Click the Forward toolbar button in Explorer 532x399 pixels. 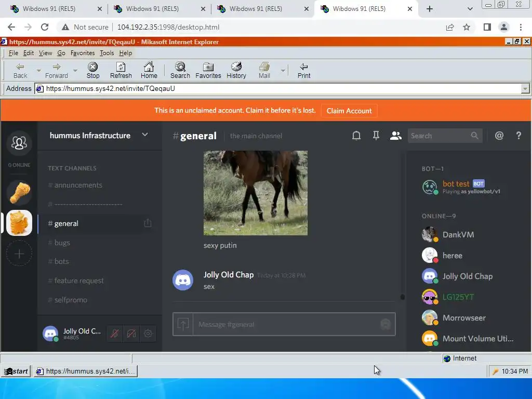pos(56,71)
